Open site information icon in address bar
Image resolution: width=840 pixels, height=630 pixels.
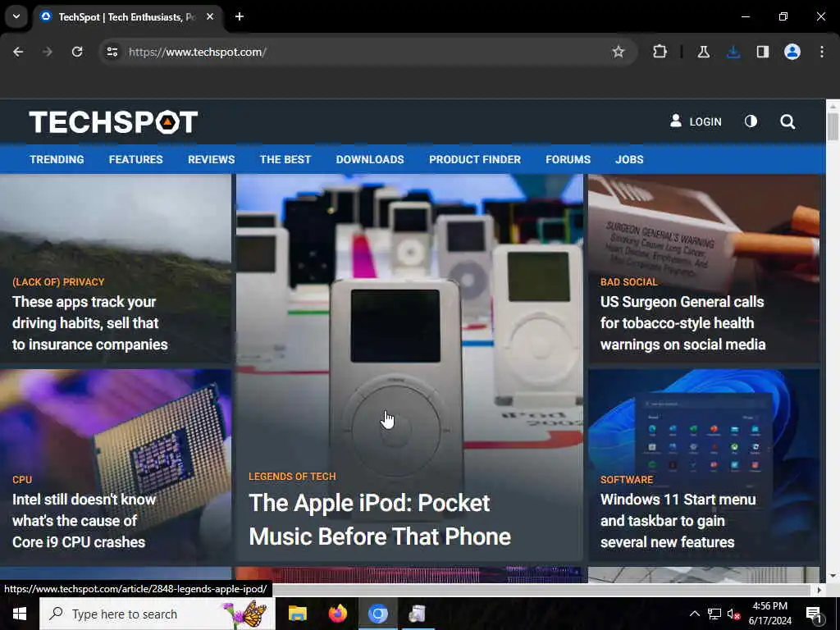(x=112, y=52)
